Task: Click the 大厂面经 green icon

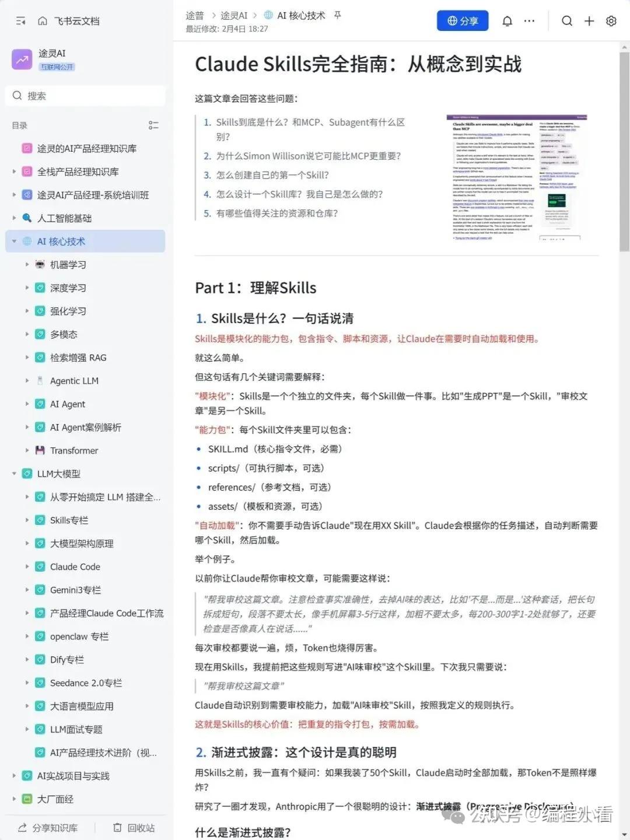Action: coord(27,799)
